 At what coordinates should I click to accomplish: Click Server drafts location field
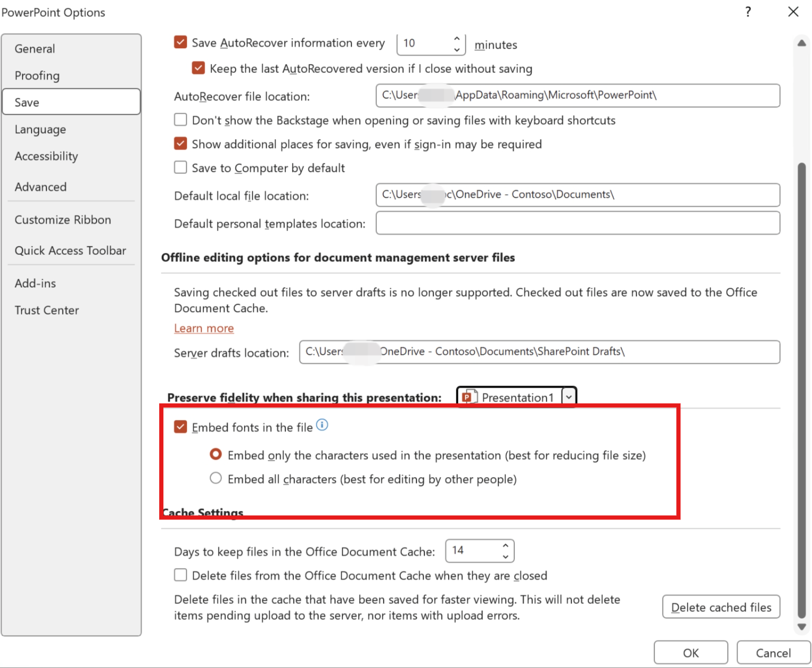tap(539, 352)
